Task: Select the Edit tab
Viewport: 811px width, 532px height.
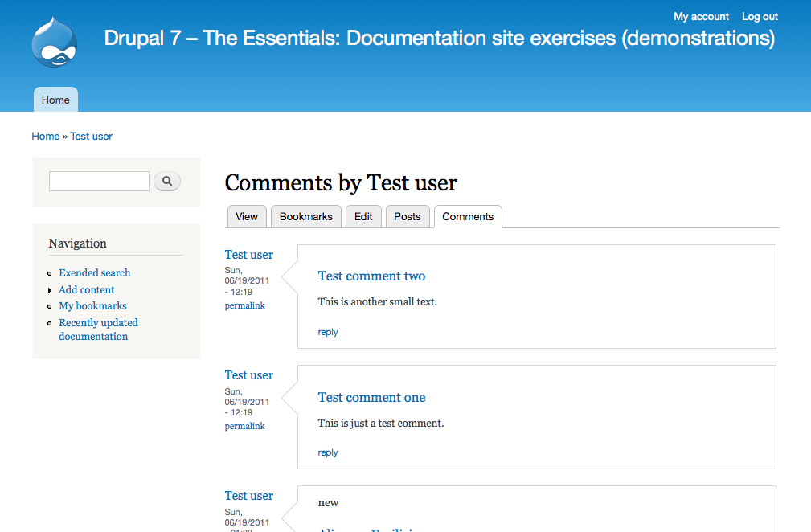Action: [x=363, y=216]
